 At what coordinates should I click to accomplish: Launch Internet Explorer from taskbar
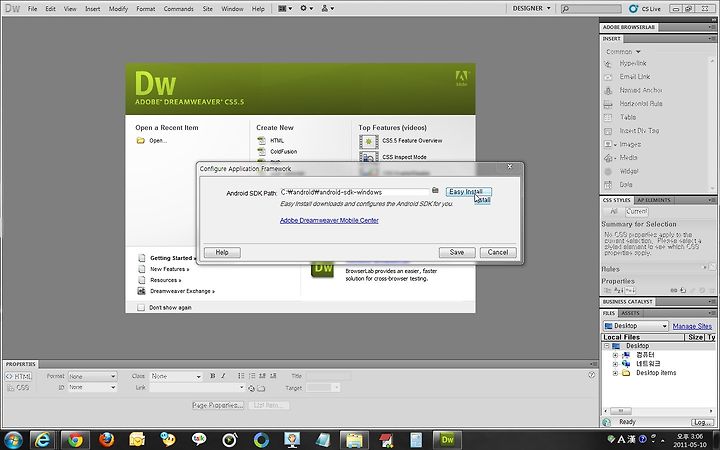click(x=43, y=440)
